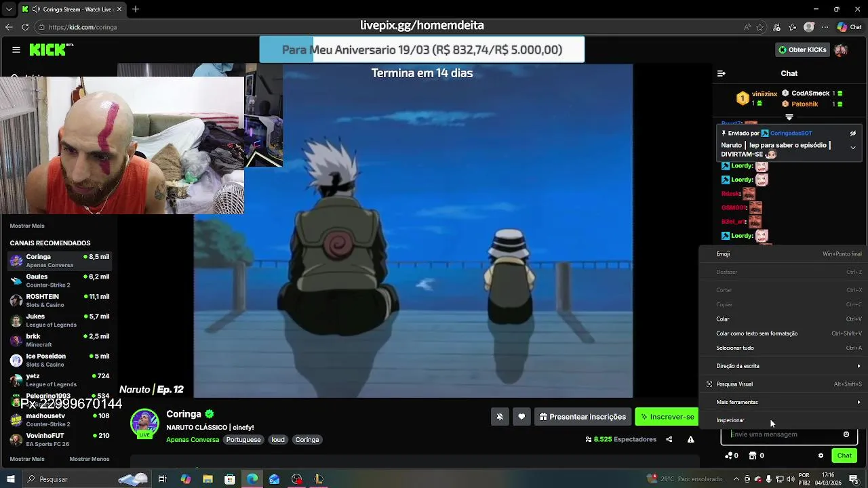Screen dimensions: 868x488
Task: Send message with green Chat button
Action: coord(844,455)
